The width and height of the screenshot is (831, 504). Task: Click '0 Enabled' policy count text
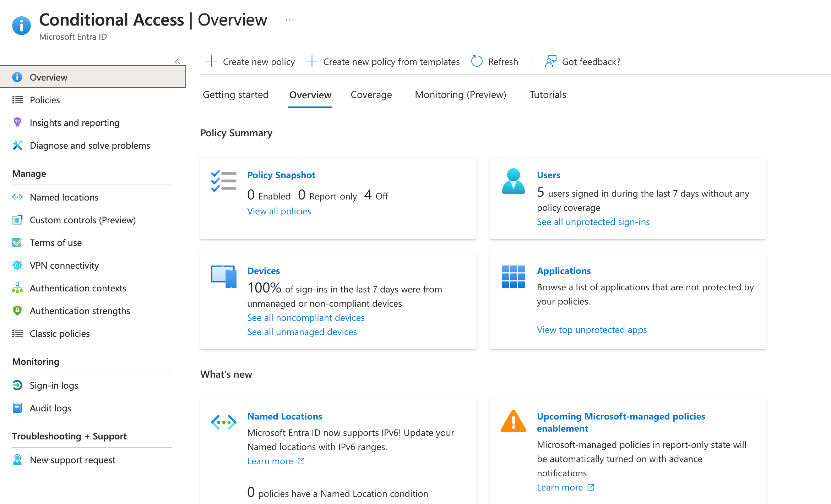[269, 195]
